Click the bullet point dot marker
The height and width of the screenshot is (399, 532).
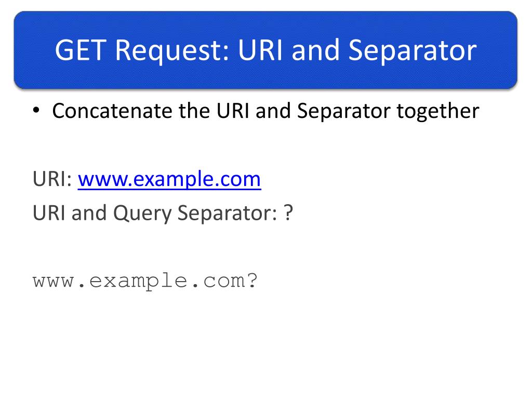[x=36, y=110]
